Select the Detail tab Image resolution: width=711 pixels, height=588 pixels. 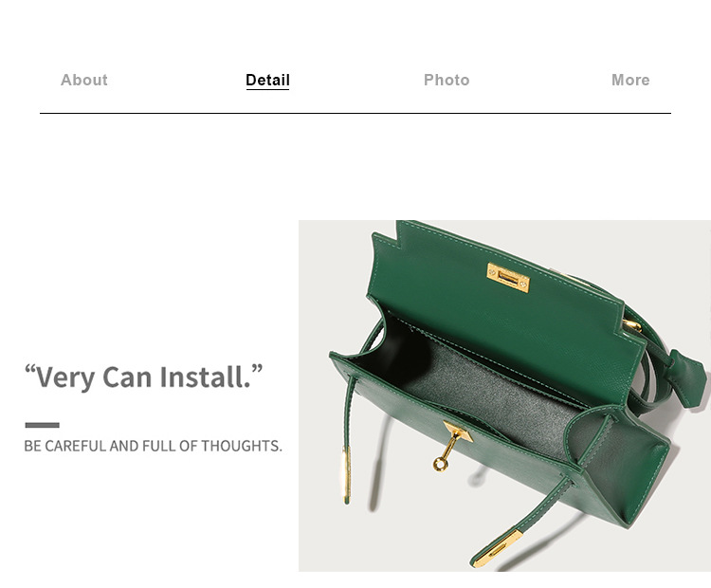coord(267,80)
